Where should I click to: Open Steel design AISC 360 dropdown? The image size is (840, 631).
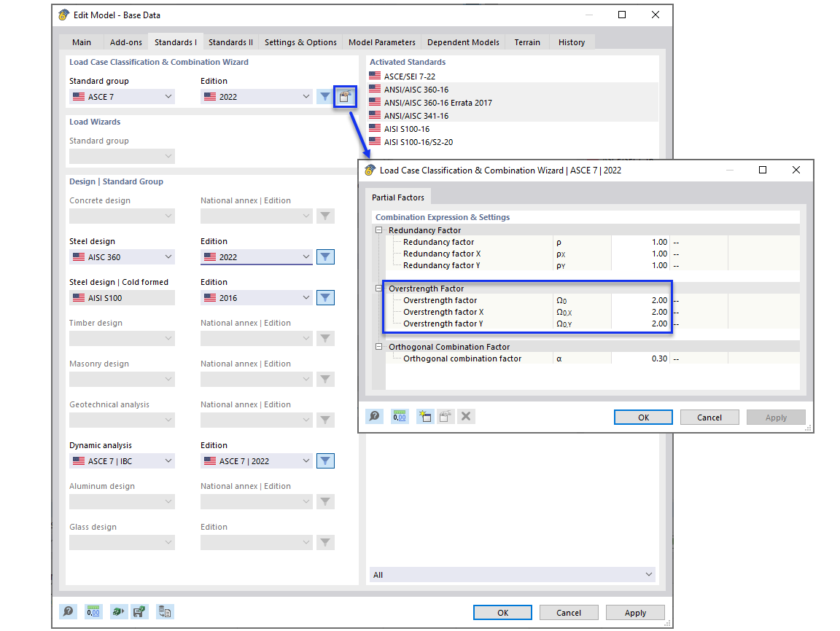[122, 257]
